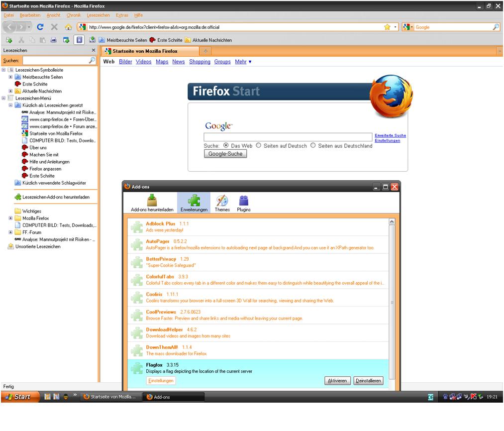Click the Adblock Plus puzzle icon
The height and width of the screenshot is (431, 504).
point(137,227)
